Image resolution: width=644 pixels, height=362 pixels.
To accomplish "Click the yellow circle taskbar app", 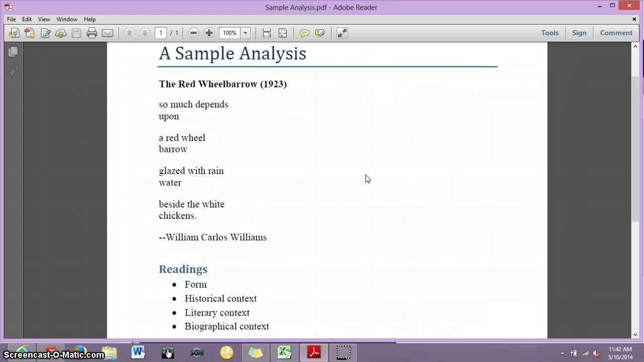I will pos(226,352).
